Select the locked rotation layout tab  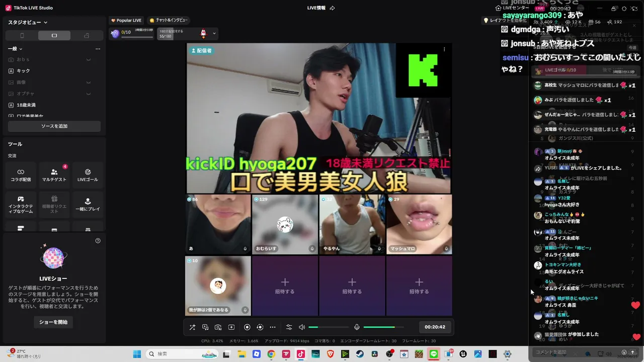87,36
